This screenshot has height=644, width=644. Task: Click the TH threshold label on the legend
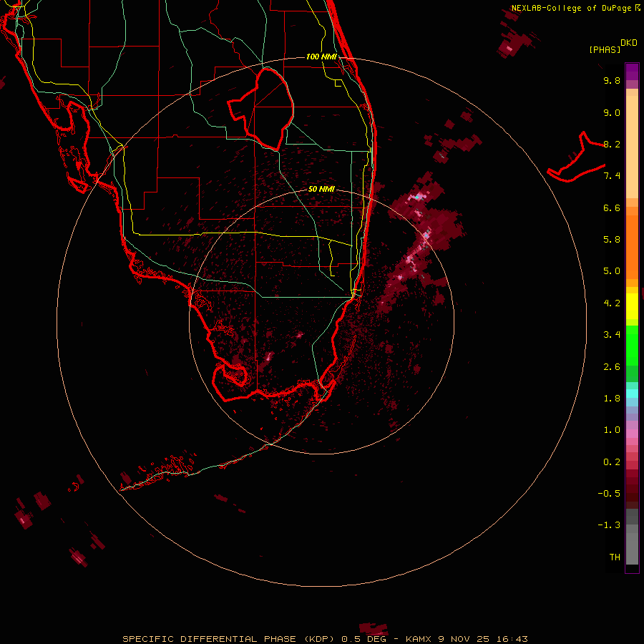[615, 557]
